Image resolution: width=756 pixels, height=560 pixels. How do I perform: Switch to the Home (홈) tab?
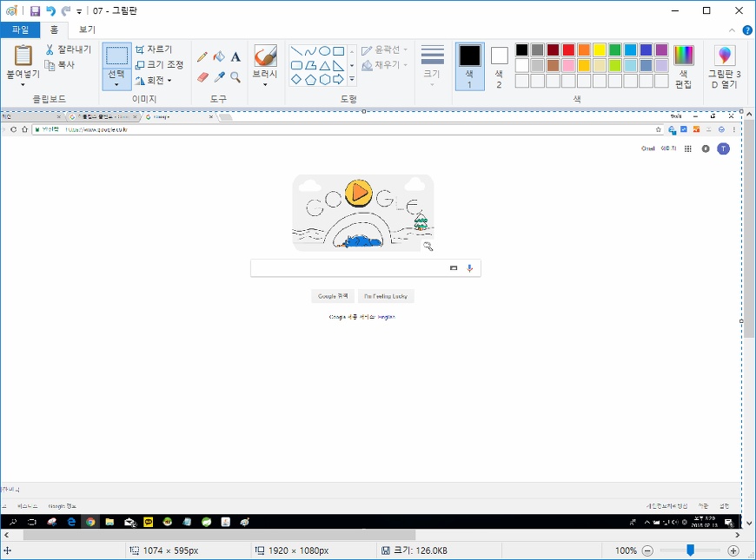pyautogui.click(x=54, y=30)
